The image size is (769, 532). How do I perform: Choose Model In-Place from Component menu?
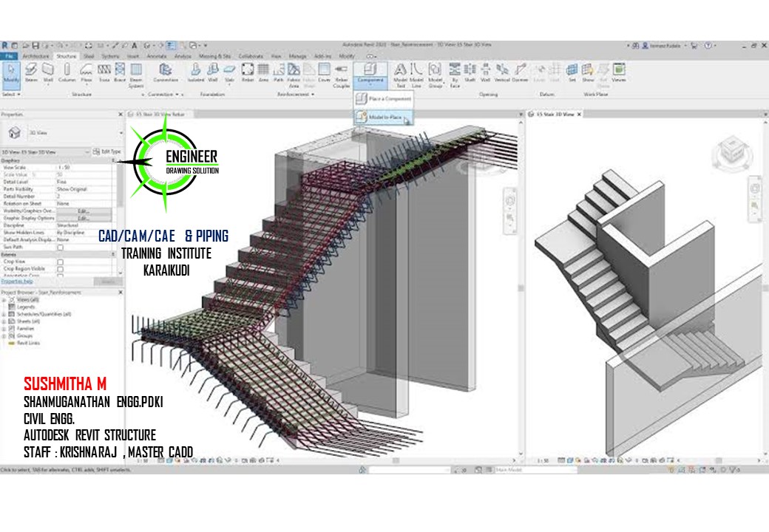(384, 117)
